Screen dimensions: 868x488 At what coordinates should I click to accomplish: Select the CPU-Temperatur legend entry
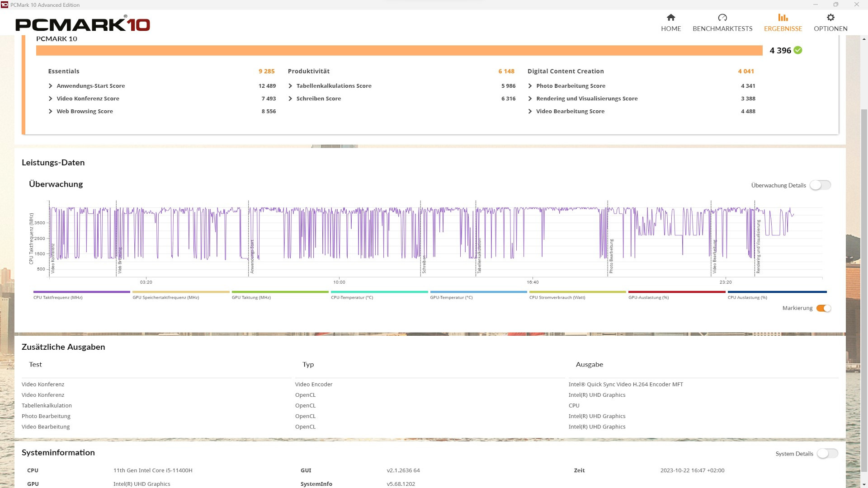(352, 297)
